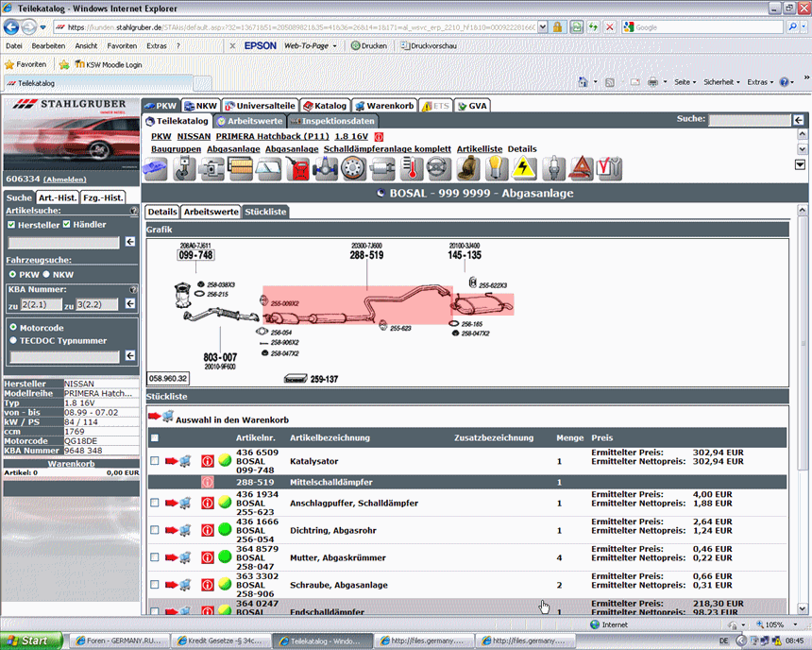812x650 pixels.
Task: Select the red fuel canister group icon
Action: (297, 169)
